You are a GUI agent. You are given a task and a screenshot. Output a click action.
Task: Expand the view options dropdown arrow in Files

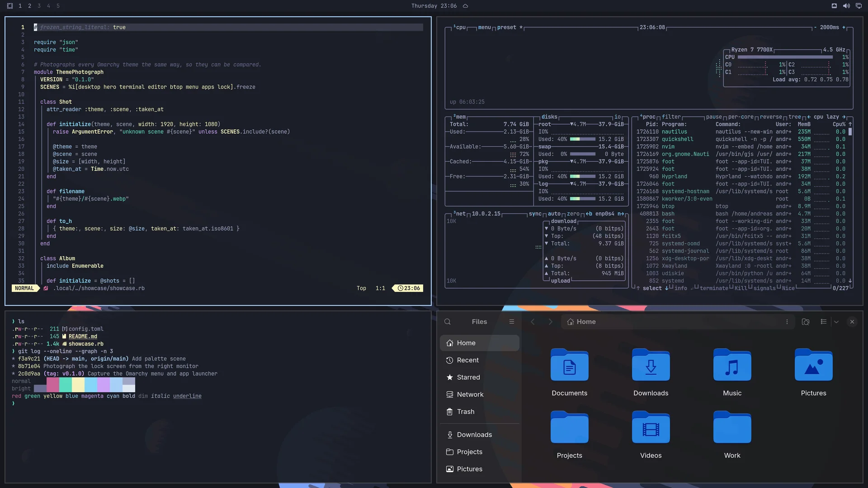(836, 322)
